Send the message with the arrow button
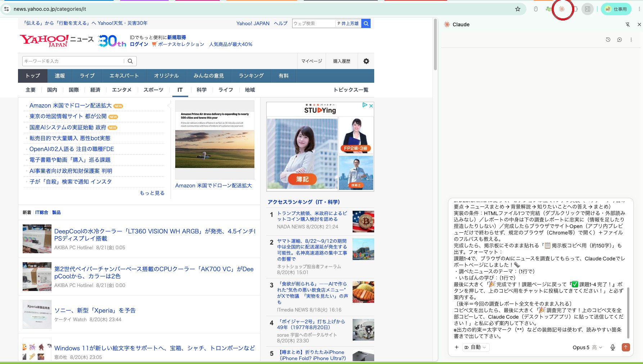 [x=626, y=347]
